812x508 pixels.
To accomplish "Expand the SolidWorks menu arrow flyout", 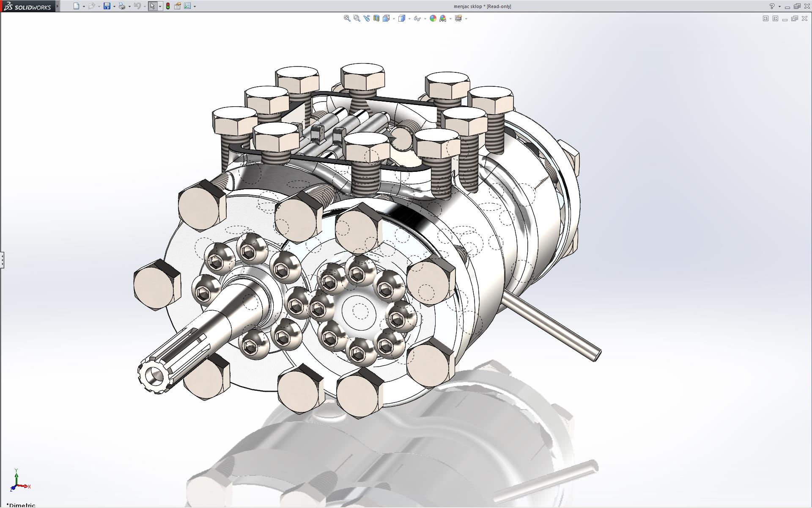I will pyautogui.click(x=58, y=6).
